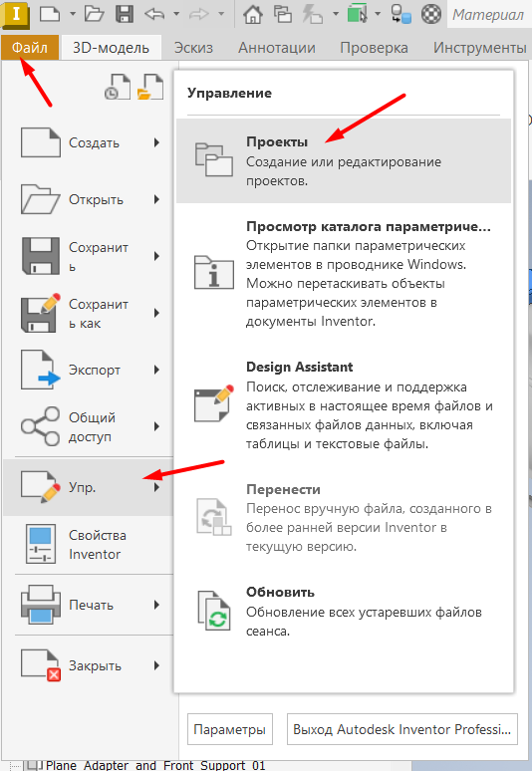The height and width of the screenshot is (771, 532).
Task: Select Просмотр каталога параметрических элементов entry
Action: click(x=344, y=273)
